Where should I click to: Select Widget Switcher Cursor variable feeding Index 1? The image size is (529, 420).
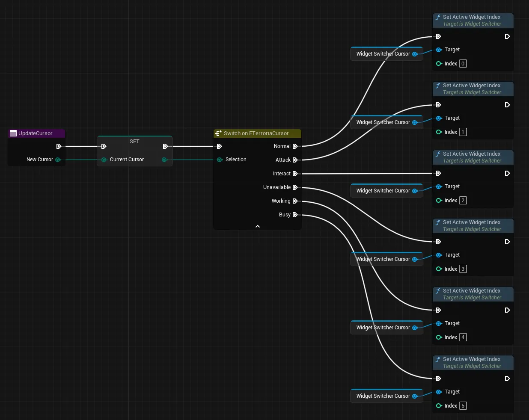pos(386,122)
